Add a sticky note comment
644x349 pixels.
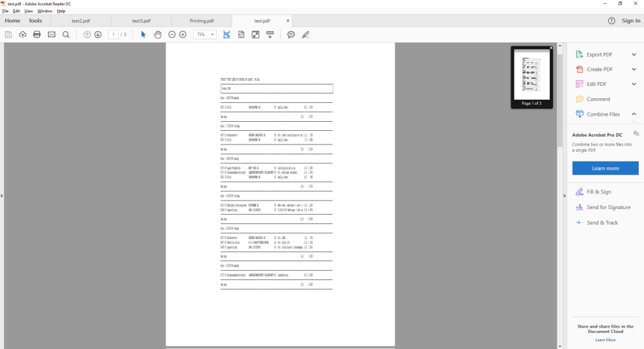(291, 35)
